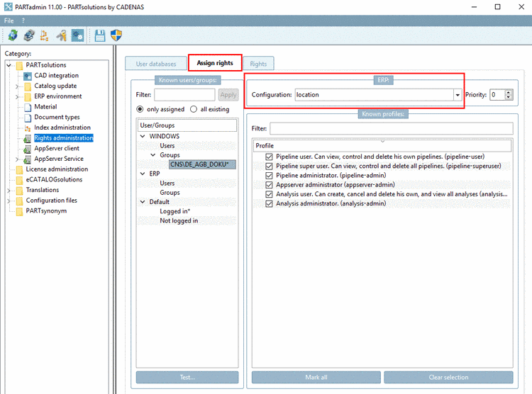Open the question mark help menu
532x394 pixels.
pyautogui.click(x=23, y=21)
